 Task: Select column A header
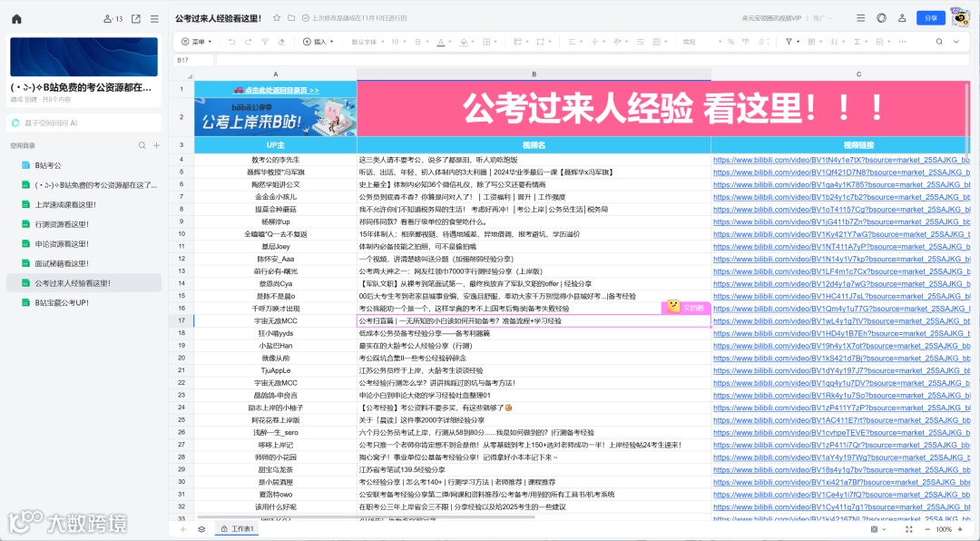(x=276, y=74)
